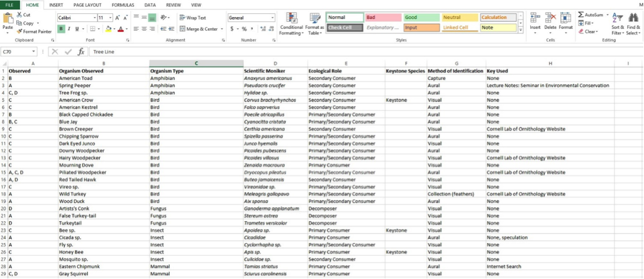Toggle Italic formatting
644x279 pixels.
tap(69, 29)
